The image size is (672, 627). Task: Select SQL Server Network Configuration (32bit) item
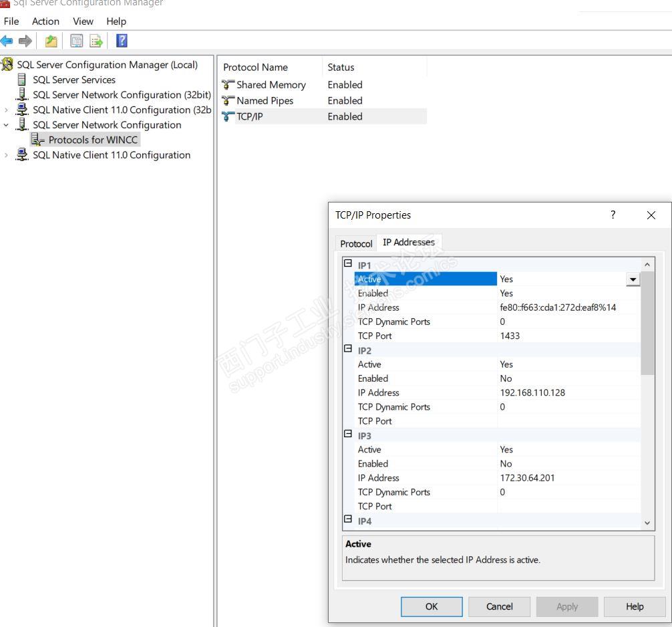click(122, 95)
